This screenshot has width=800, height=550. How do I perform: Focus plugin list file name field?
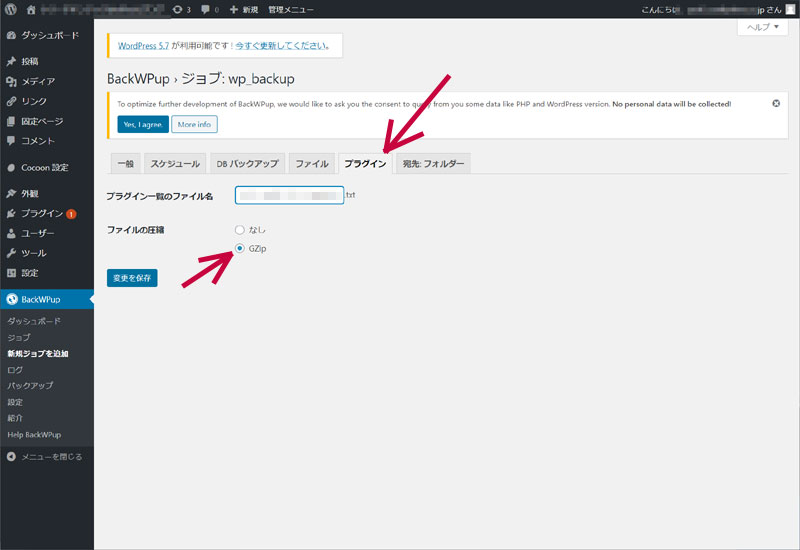(289, 195)
